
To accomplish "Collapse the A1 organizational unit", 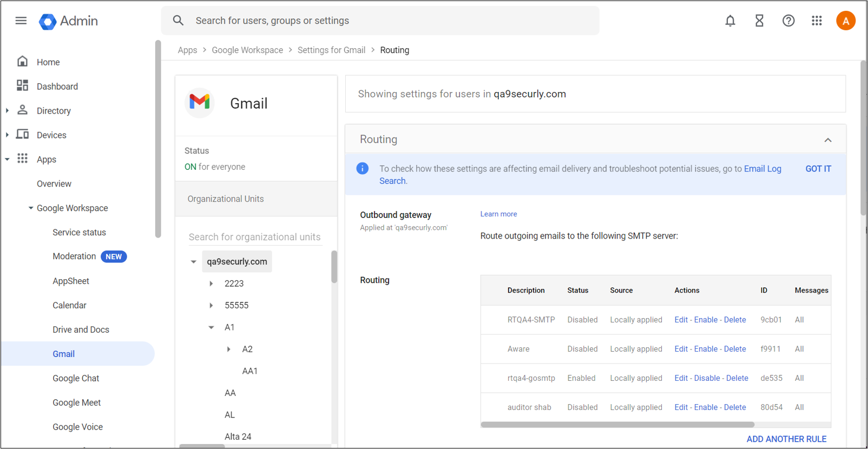I will 211,327.
